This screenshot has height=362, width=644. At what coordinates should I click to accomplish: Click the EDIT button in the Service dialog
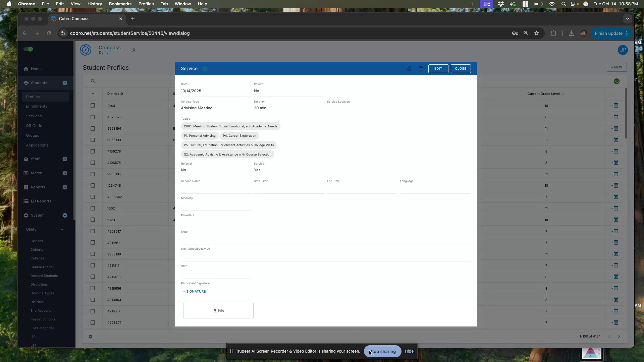point(438,69)
